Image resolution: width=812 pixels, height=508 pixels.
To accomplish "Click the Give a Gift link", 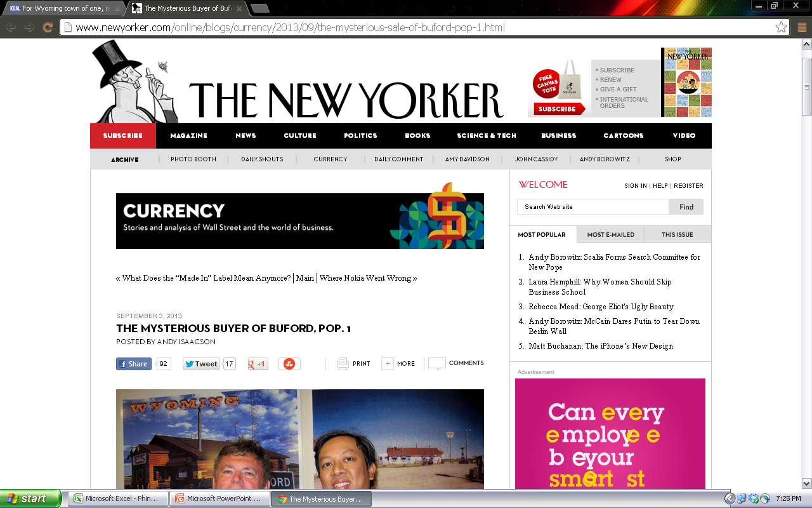I will [x=619, y=90].
